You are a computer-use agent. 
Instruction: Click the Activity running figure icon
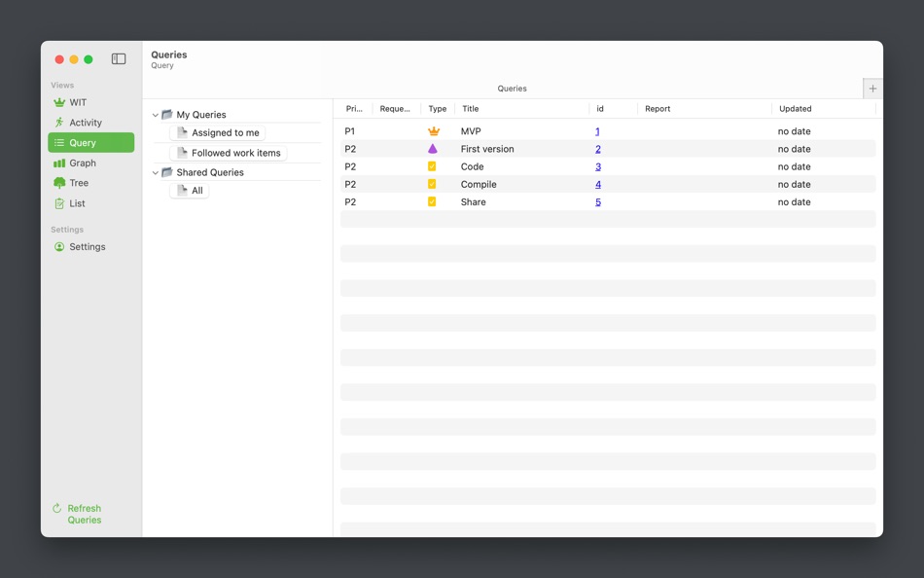click(59, 122)
